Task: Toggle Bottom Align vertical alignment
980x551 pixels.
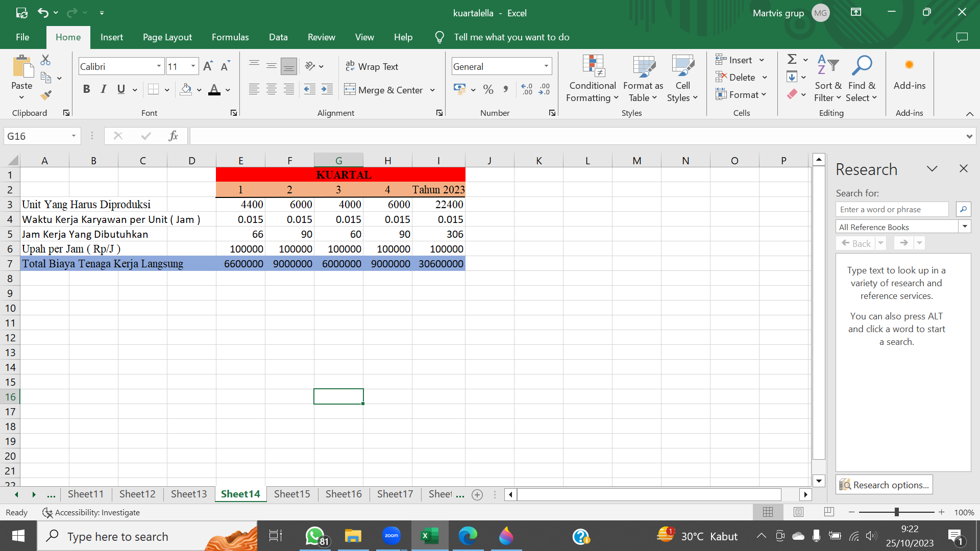Action: pos(289,66)
